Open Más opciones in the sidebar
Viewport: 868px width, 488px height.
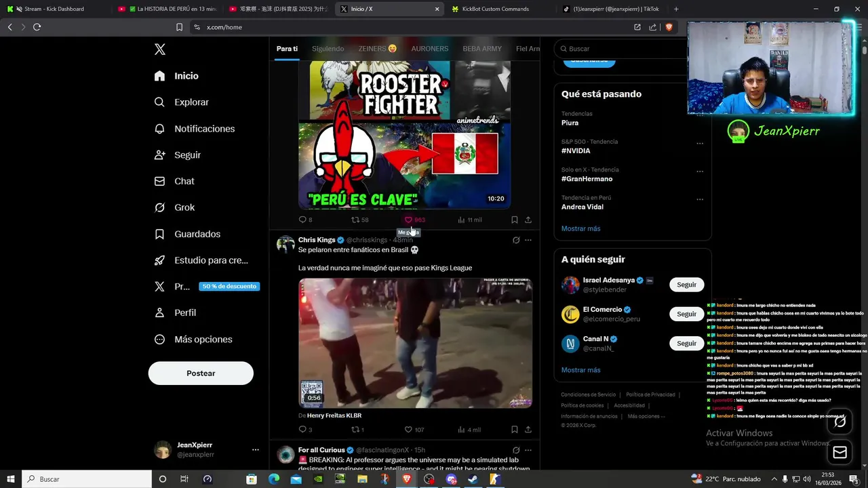tap(193, 339)
